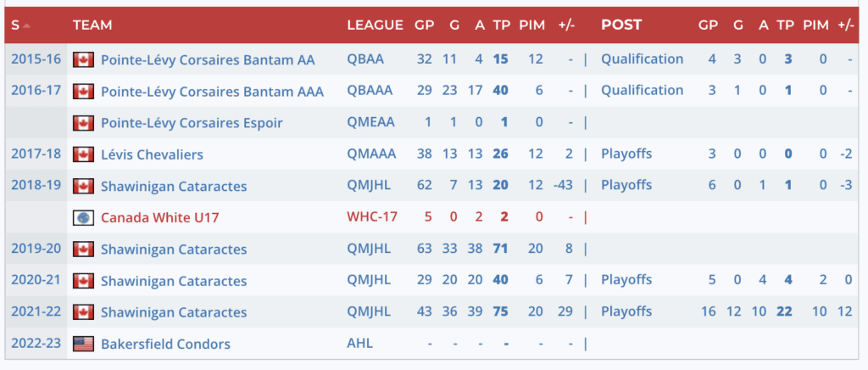868x370 pixels.
Task: Click the USA flag beside Bakersfield Condors
Action: click(83, 345)
